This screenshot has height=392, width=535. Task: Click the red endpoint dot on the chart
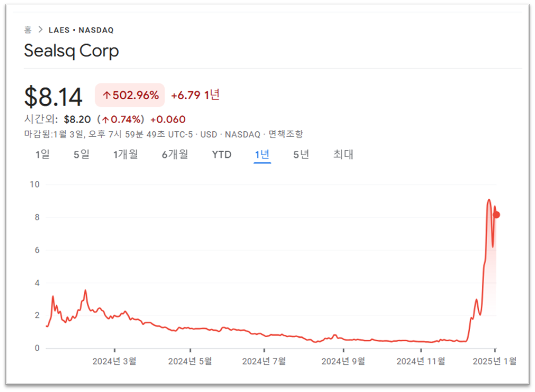tap(496, 215)
